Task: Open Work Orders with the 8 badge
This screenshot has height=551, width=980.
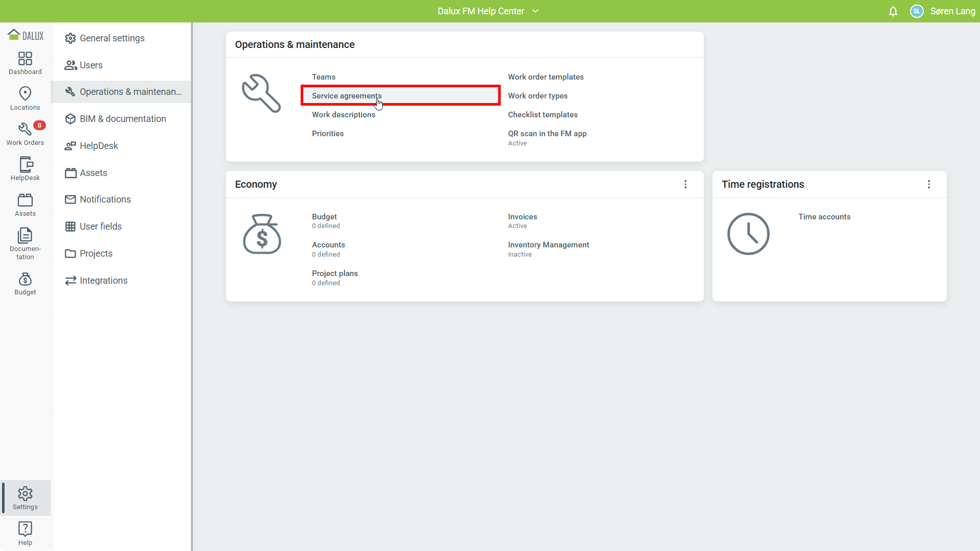Action: click(25, 134)
